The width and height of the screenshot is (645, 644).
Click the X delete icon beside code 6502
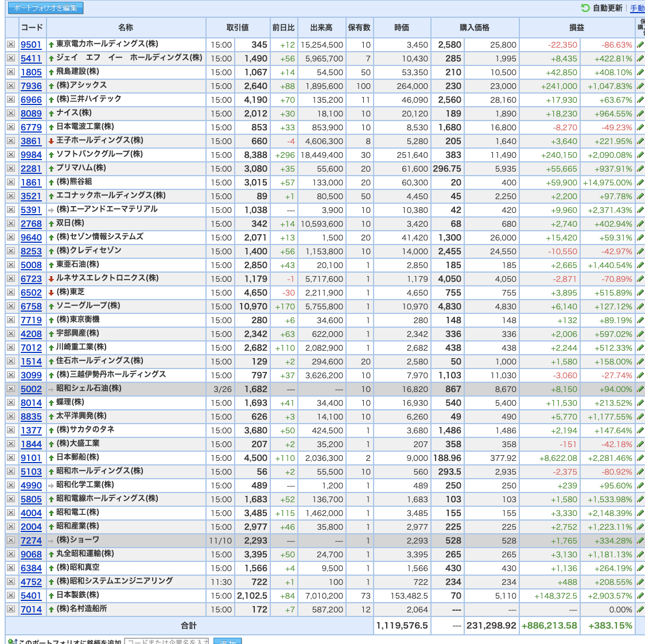coord(11,293)
